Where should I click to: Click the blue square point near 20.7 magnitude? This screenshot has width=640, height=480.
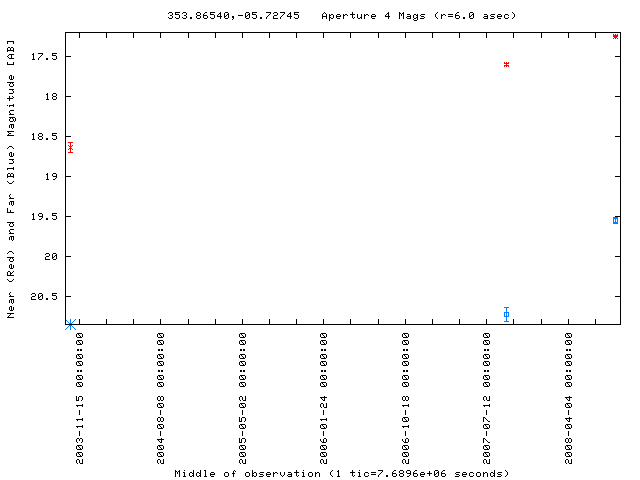click(507, 314)
